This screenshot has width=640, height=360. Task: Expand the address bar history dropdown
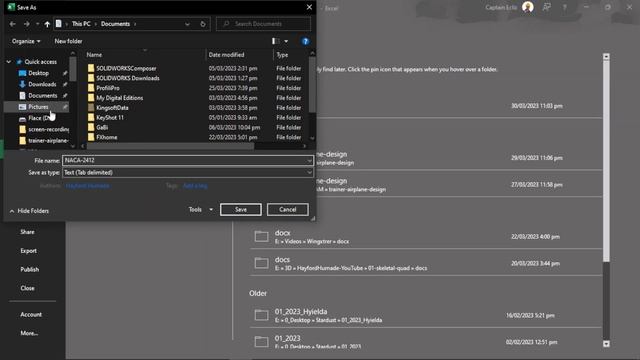coord(187,24)
